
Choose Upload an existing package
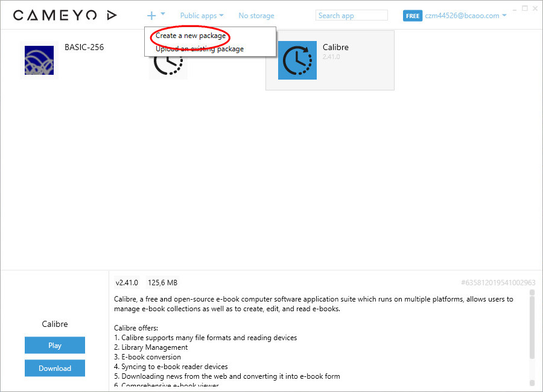point(200,49)
